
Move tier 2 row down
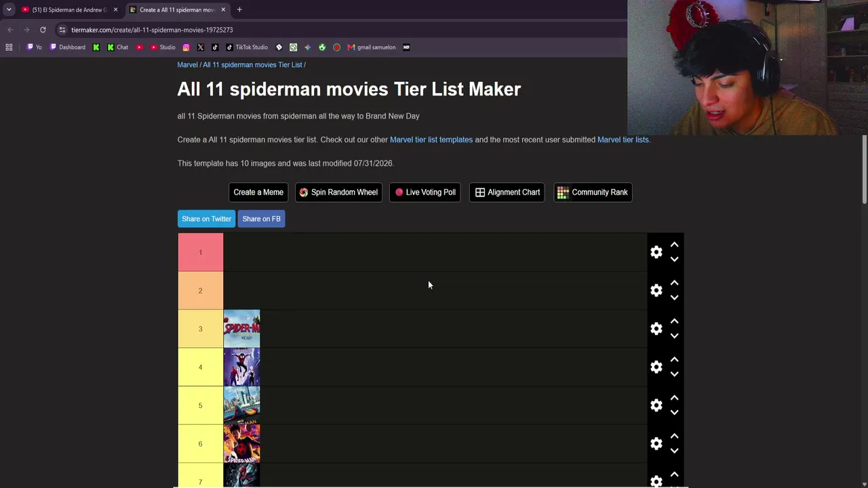674,298
